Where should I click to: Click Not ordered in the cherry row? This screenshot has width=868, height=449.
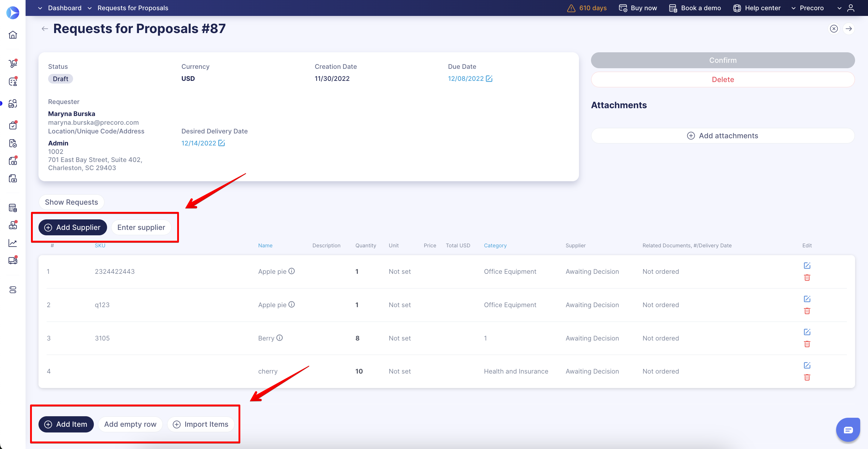[x=660, y=371]
